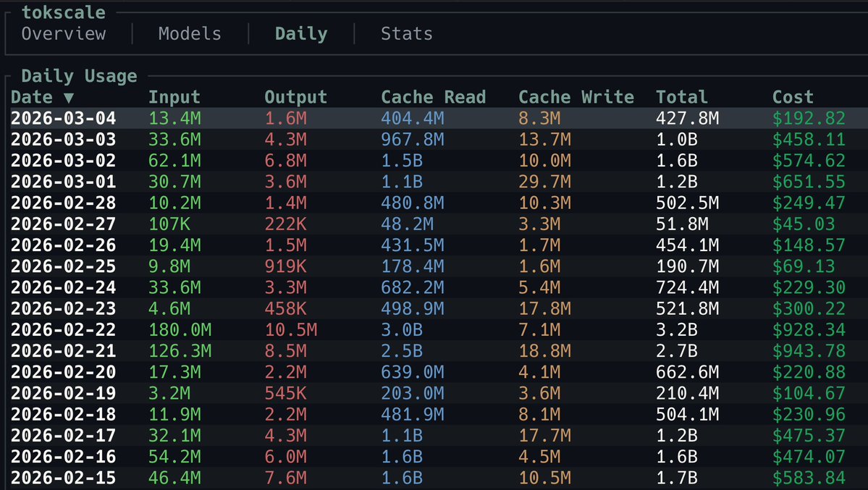Click the $458.11 cost value
Image resolution: width=868 pixels, height=490 pixels.
(x=809, y=140)
